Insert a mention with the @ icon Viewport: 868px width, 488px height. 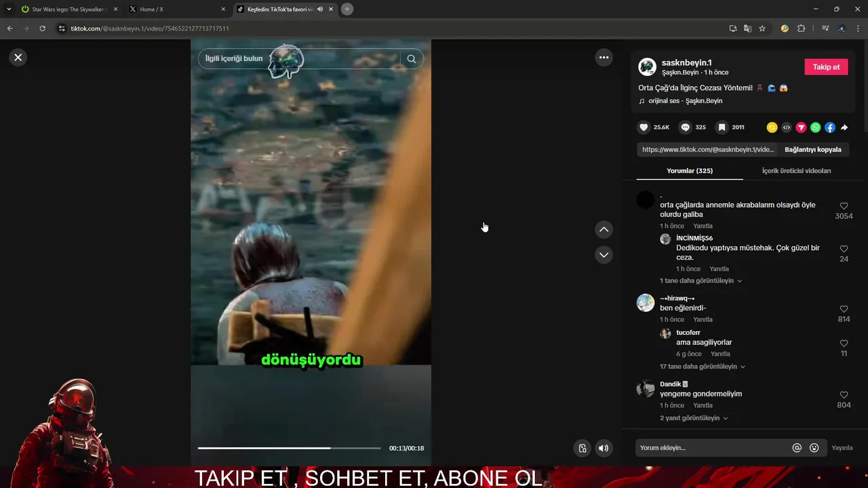point(797,448)
